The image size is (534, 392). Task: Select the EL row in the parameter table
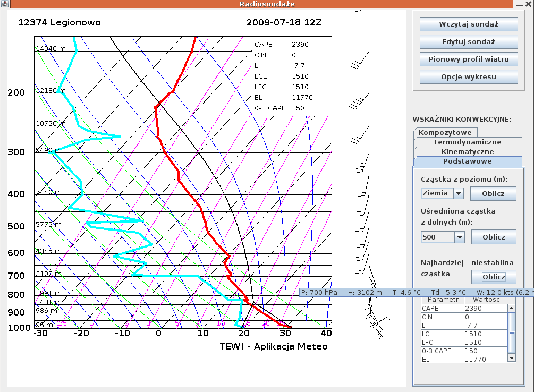(464, 359)
